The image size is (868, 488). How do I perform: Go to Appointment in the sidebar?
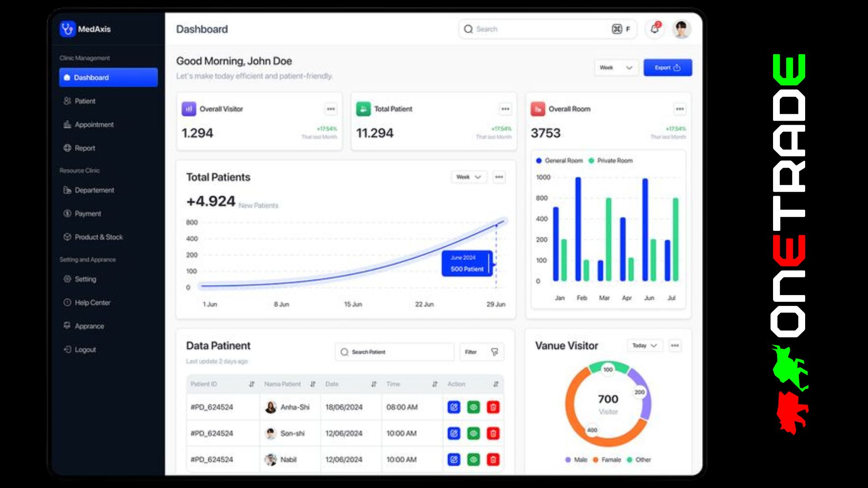94,125
